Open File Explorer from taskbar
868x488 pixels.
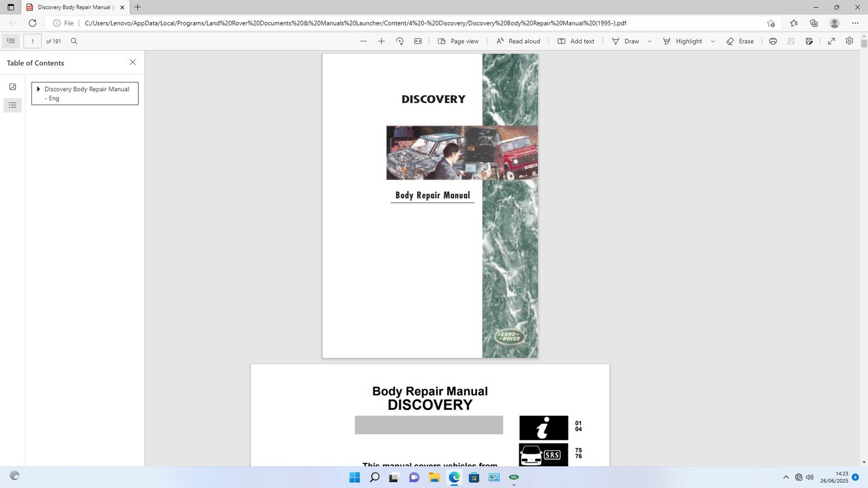[434, 477]
